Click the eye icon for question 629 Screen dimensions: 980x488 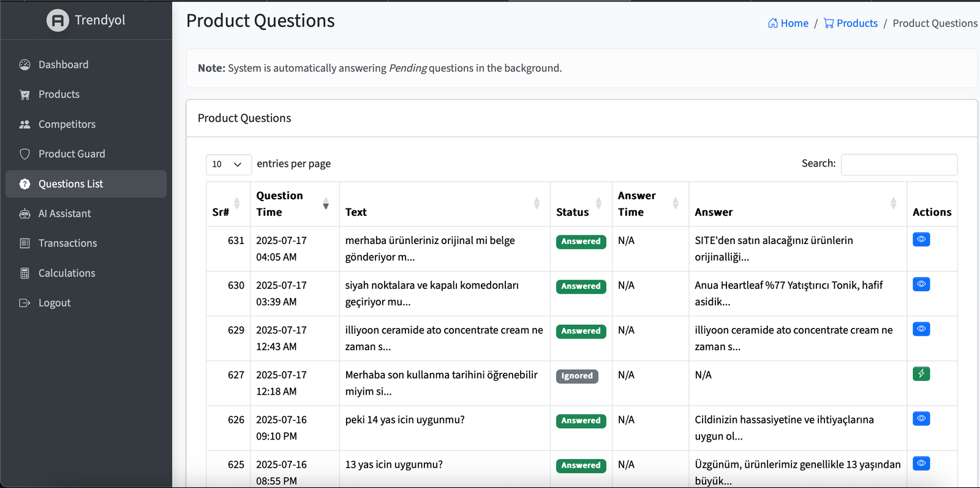coord(921,329)
